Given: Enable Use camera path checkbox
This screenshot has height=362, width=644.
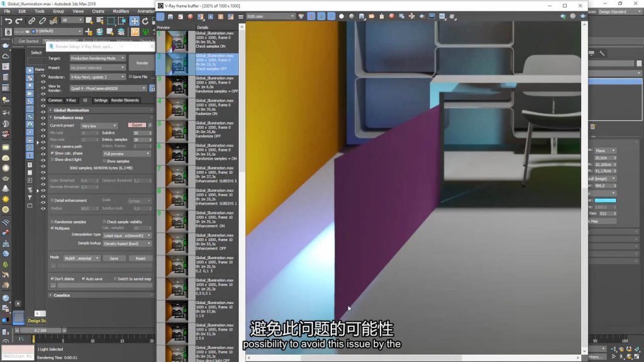Looking at the screenshot, I should [52, 146].
